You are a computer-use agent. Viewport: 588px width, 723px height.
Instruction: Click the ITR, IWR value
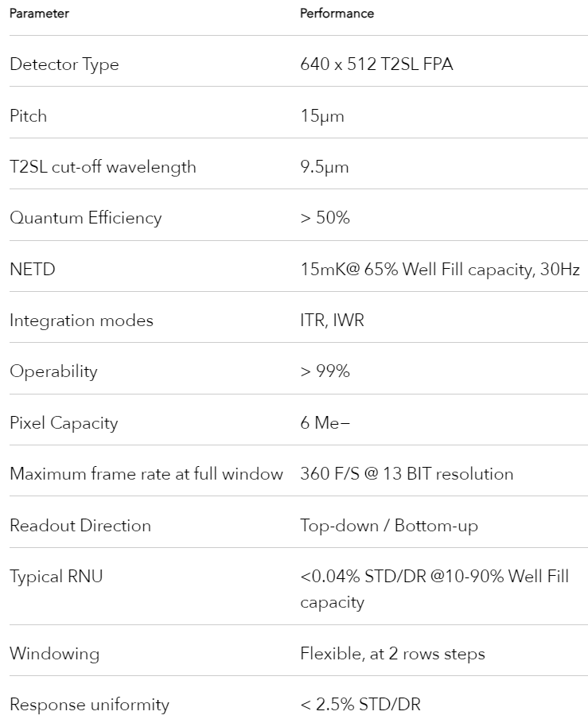(332, 321)
